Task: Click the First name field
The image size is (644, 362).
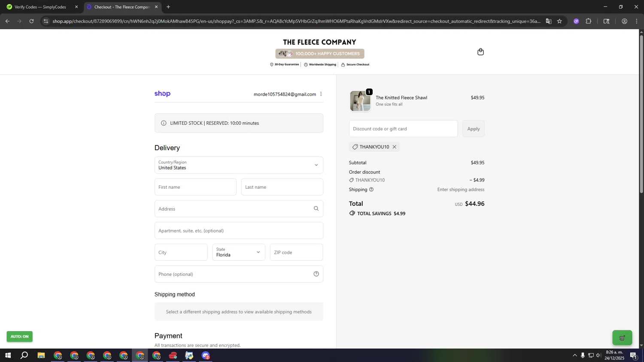Action: [x=195, y=187]
